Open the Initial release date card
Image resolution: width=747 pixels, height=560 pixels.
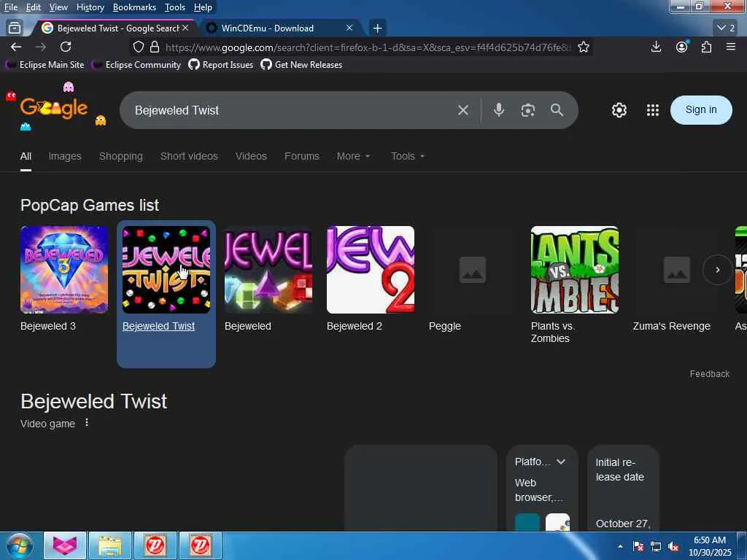coord(623,488)
